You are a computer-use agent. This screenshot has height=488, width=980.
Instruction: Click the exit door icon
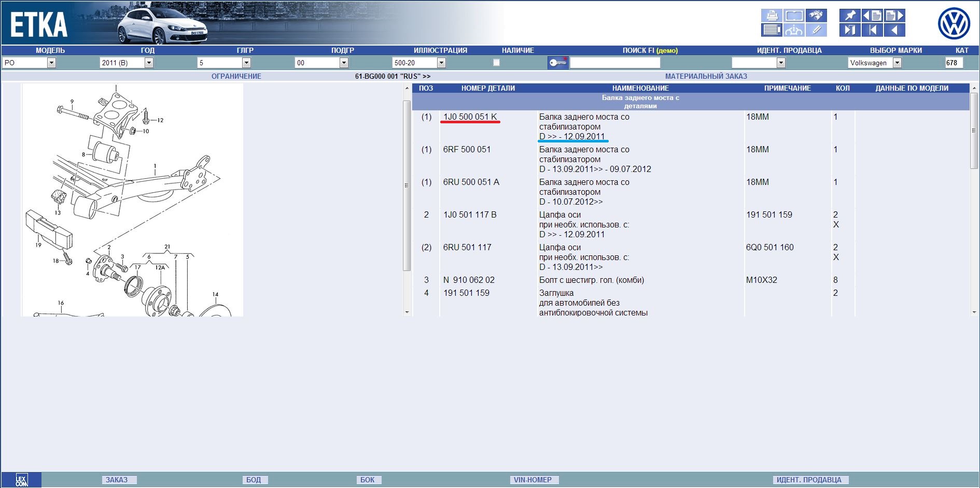850,30
